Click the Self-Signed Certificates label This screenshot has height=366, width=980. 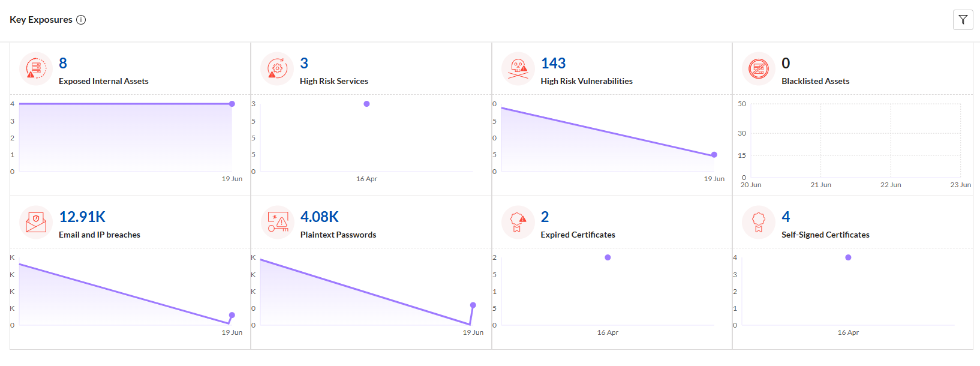click(825, 235)
